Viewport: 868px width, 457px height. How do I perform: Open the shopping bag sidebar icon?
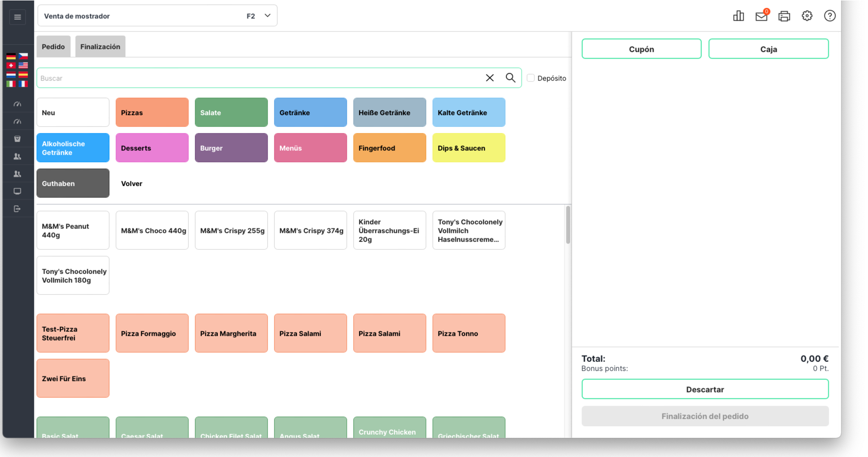(x=17, y=139)
